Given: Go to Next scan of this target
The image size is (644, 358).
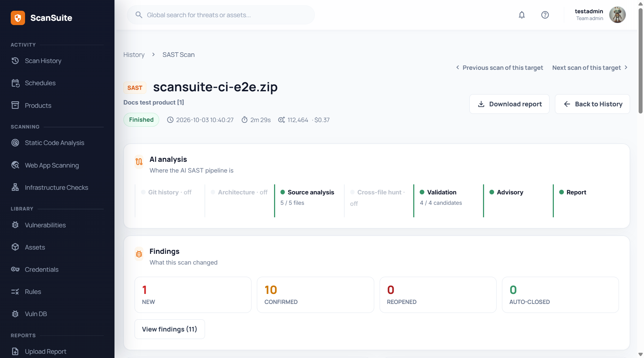Looking at the screenshot, I should 590,68.
